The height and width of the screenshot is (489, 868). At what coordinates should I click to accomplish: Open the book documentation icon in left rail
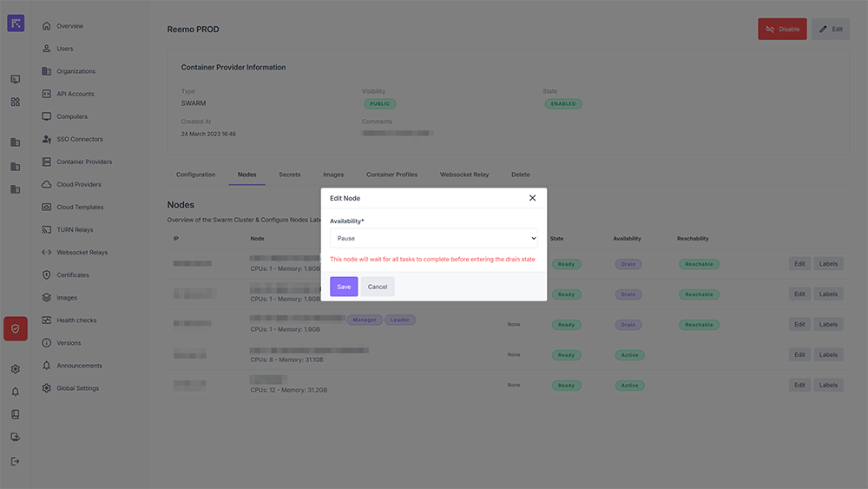pos(16,414)
